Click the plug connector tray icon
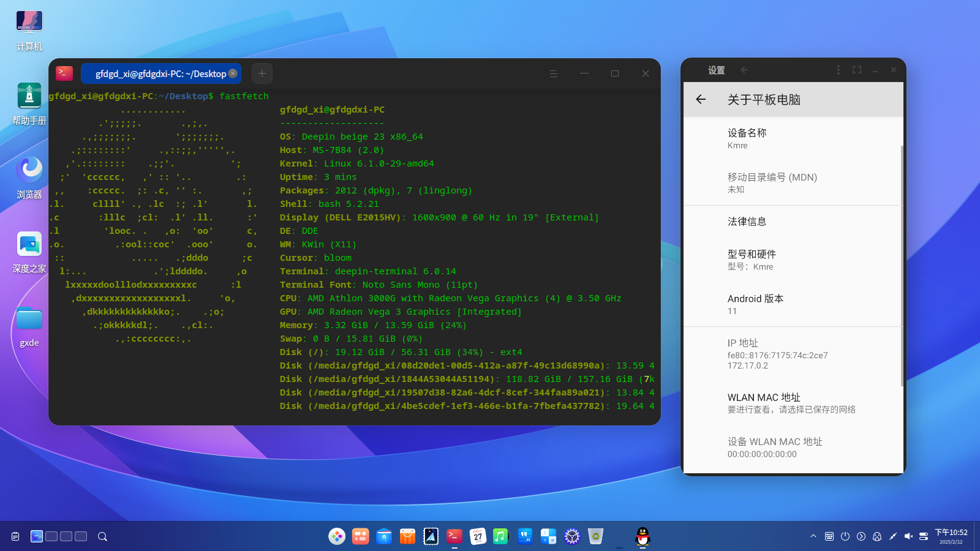 pos(893,536)
